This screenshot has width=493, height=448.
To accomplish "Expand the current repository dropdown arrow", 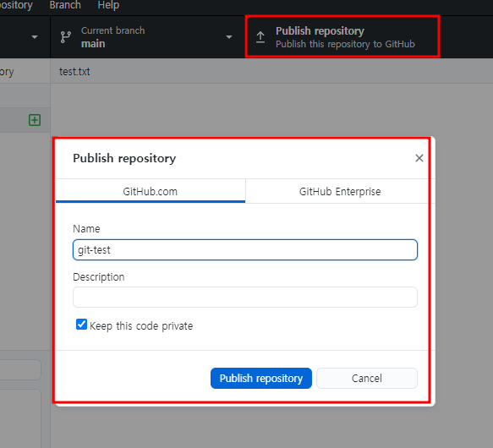I will (x=35, y=37).
